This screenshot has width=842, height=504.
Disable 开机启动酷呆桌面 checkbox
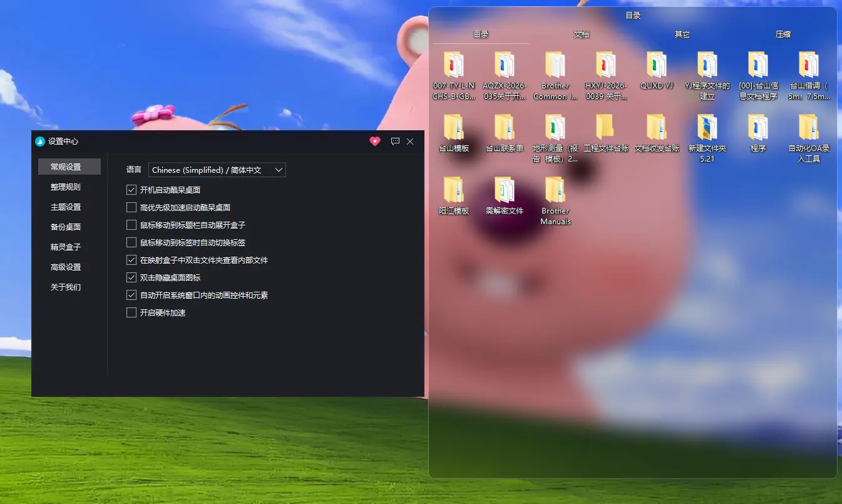coord(131,190)
